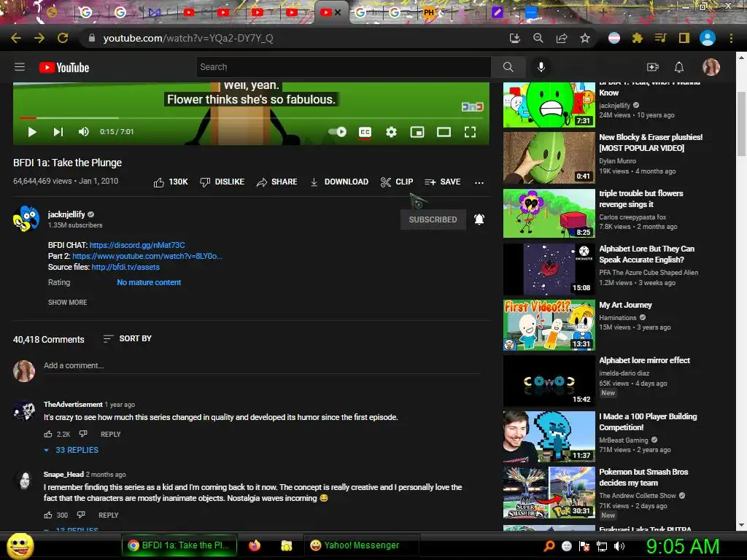Image resolution: width=747 pixels, height=560 pixels.
Task: Open browser extensions puzzle icon
Action: coord(638,38)
